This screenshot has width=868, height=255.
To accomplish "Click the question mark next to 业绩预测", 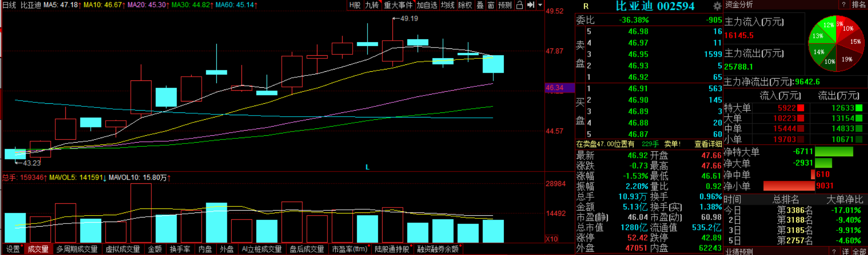I will (x=833, y=251).
